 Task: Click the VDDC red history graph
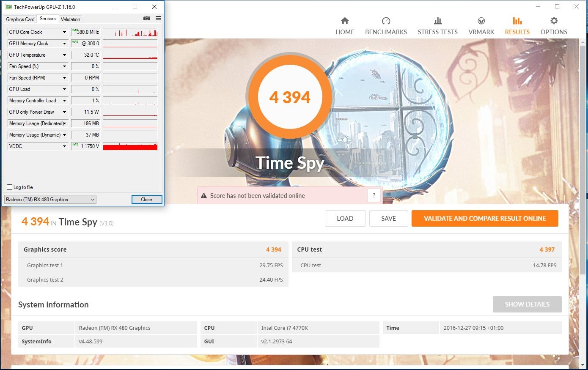tap(130, 146)
